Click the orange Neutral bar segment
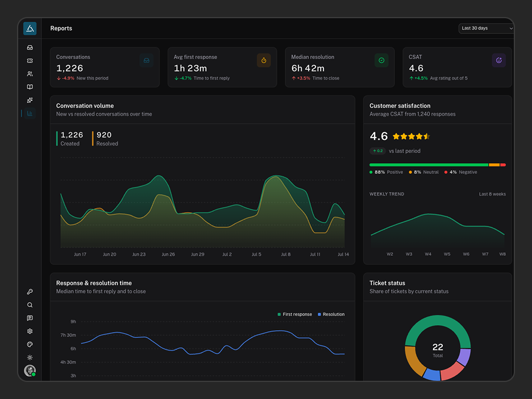The width and height of the screenshot is (532, 399). [x=494, y=165]
